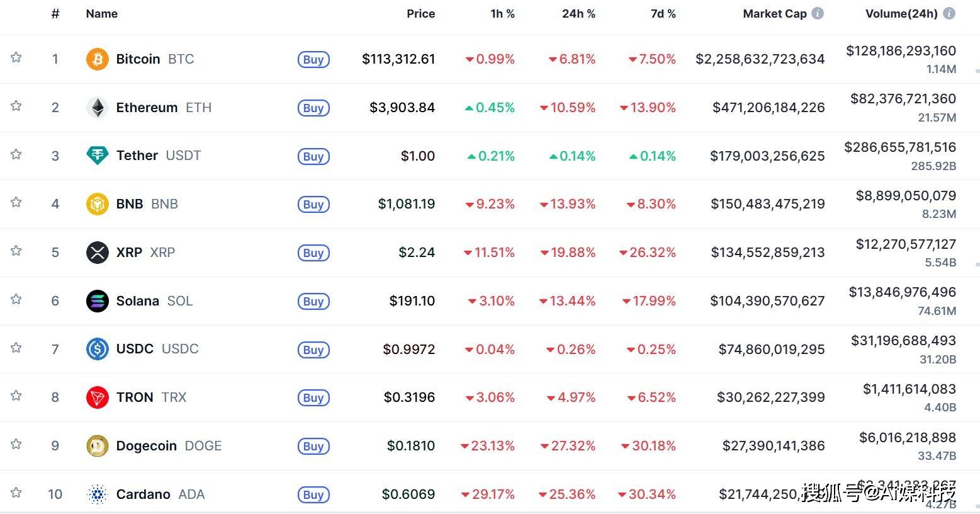Click the Dogecoin logo icon
Screen dimensions: 980x514
pyautogui.click(x=97, y=446)
